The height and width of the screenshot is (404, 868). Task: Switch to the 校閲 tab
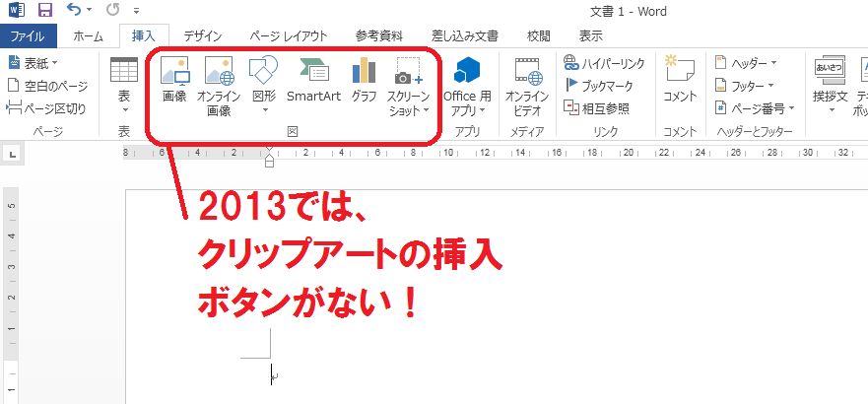[x=539, y=36]
